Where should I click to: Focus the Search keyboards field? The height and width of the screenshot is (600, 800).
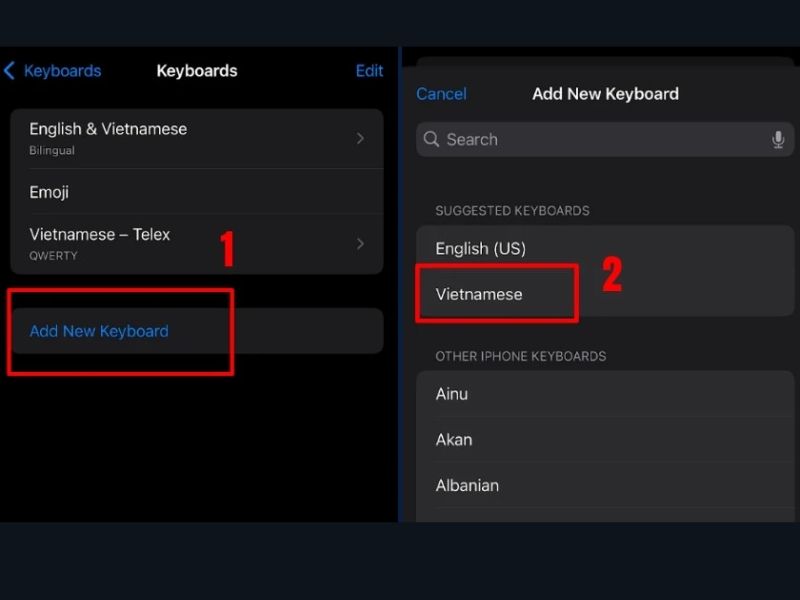600,140
